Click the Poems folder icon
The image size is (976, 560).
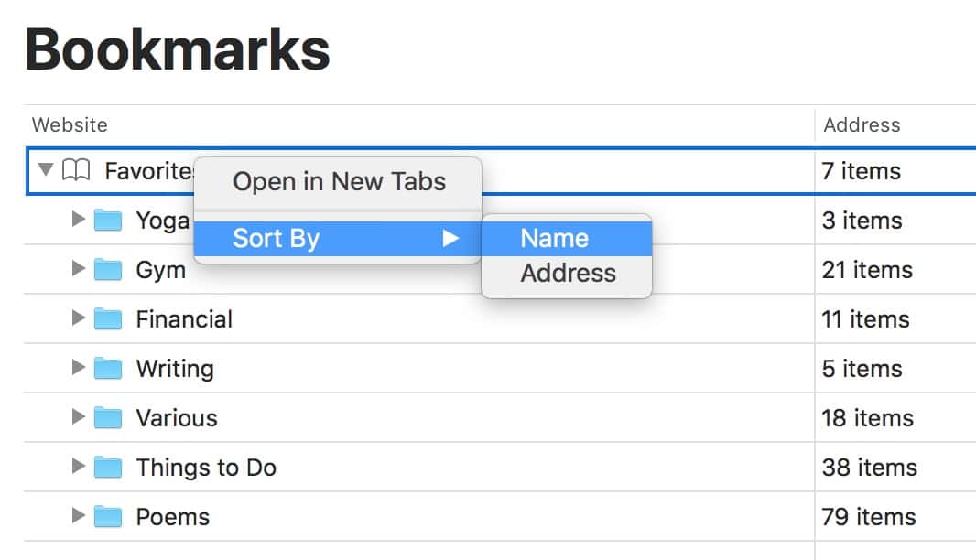(x=108, y=517)
